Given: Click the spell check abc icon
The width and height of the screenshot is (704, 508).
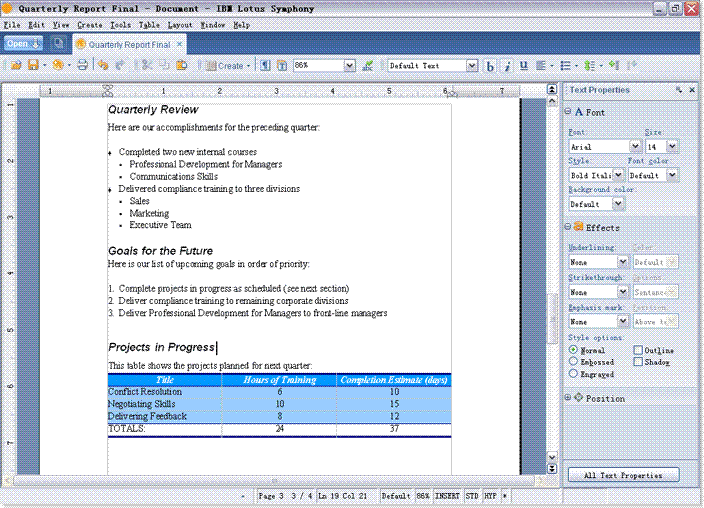Looking at the screenshot, I should pyautogui.click(x=368, y=66).
